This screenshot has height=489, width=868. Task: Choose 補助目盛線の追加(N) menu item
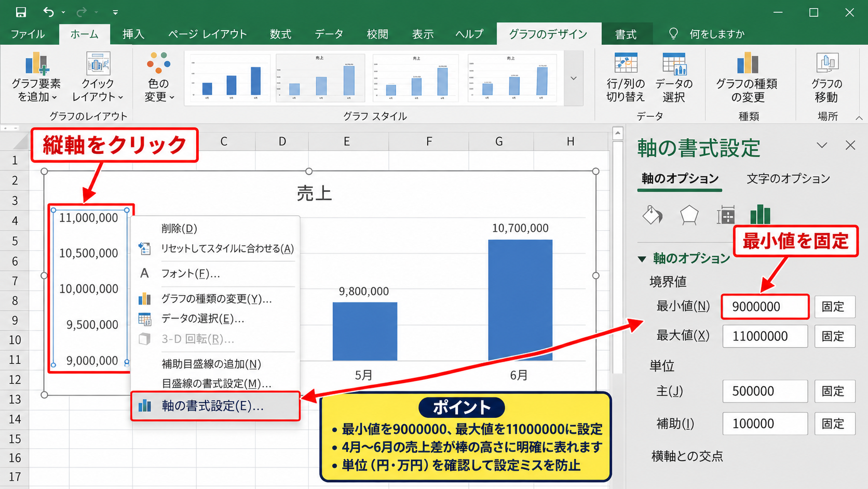pyautogui.click(x=215, y=364)
